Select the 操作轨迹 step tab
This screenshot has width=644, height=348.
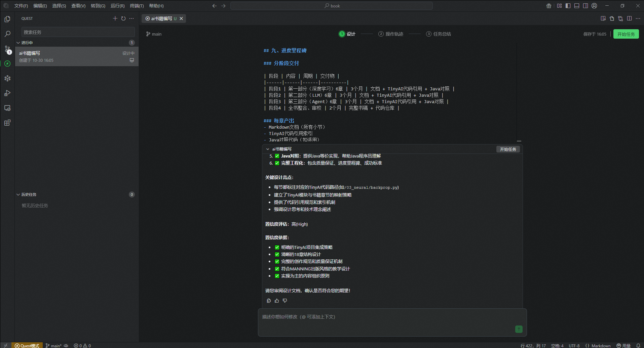[390, 34]
